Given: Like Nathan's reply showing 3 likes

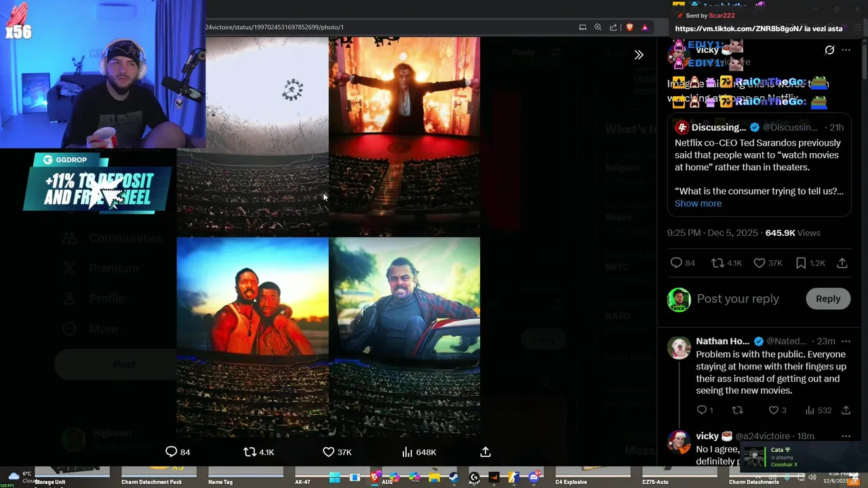Looking at the screenshot, I should point(773,410).
